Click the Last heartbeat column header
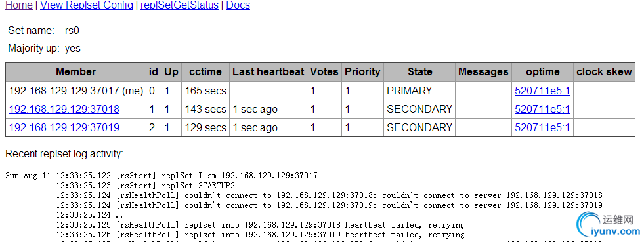The image size is (644, 242). coord(268,71)
